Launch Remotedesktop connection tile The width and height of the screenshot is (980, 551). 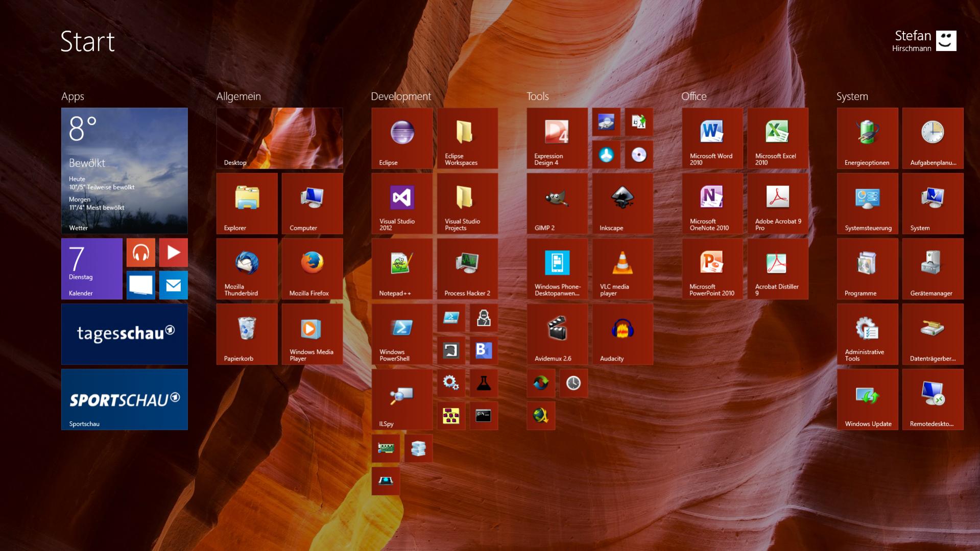coord(933,399)
